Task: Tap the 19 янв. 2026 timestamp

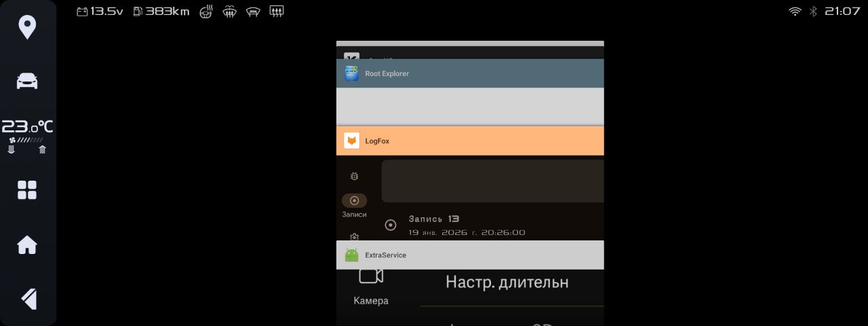Action: [467, 232]
